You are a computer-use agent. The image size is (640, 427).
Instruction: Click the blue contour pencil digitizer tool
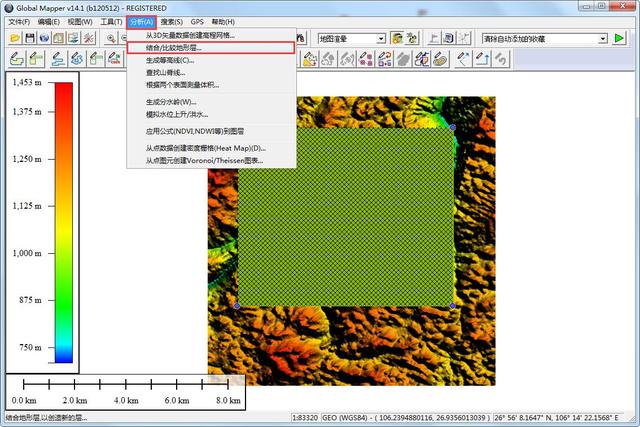point(78,59)
